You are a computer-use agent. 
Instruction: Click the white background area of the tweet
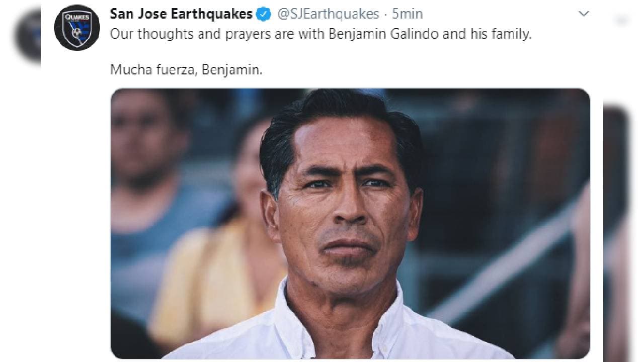(x=503, y=65)
